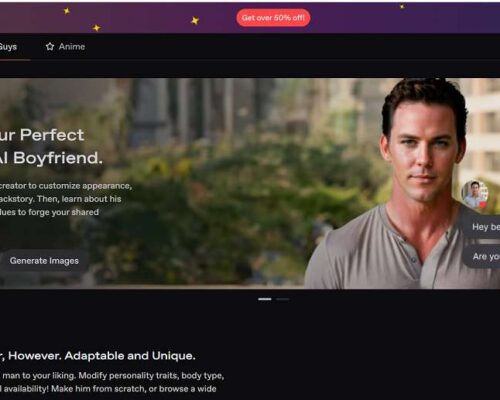Click the star icon beside Anime
Image resolution: width=500 pixels, height=400 pixels.
point(50,46)
